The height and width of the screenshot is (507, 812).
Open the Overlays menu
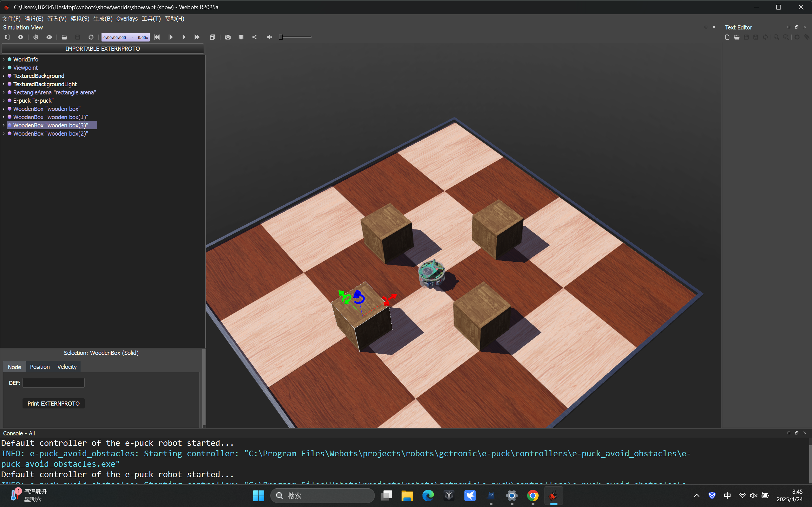pos(127,19)
